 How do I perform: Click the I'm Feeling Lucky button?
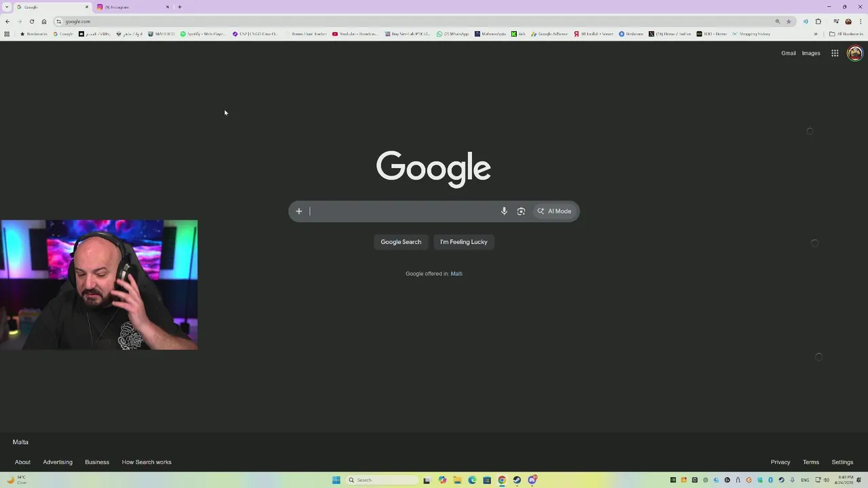pyautogui.click(x=464, y=242)
